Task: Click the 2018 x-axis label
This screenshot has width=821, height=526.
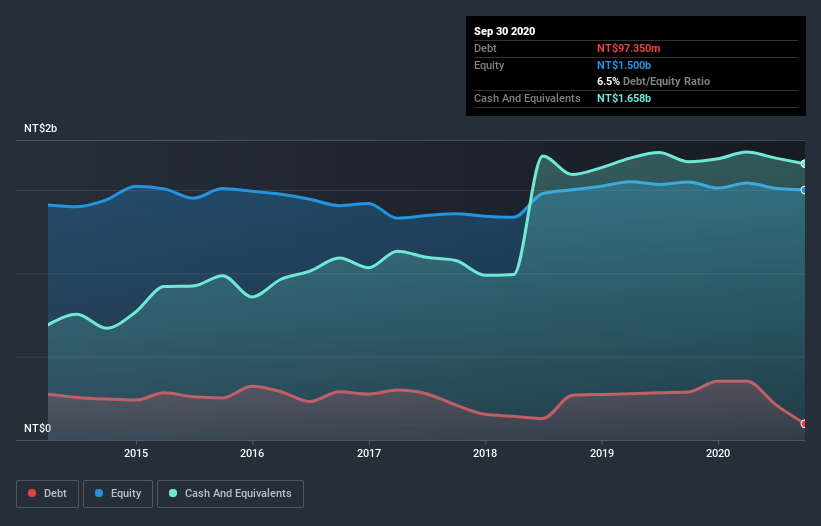Action: (x=485, y=453)
